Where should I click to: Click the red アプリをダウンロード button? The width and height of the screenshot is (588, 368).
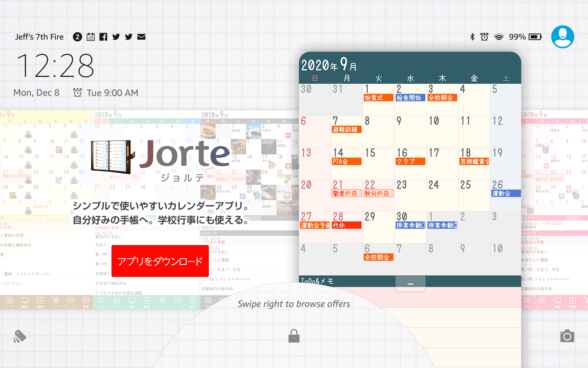tap(160, 261)
